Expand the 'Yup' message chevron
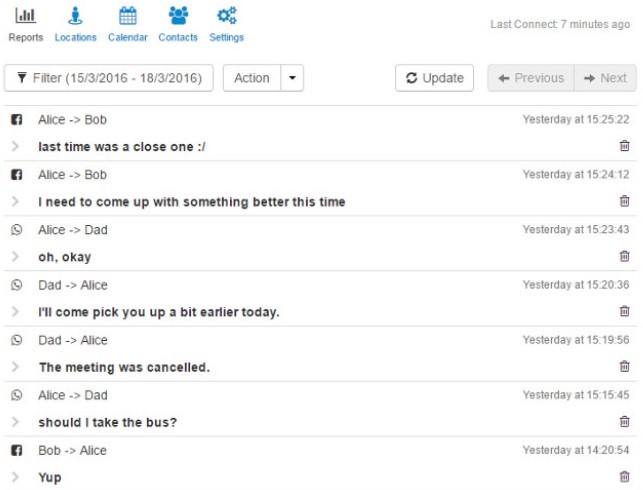This screenshot has height=490, width=643. [15, 477]
